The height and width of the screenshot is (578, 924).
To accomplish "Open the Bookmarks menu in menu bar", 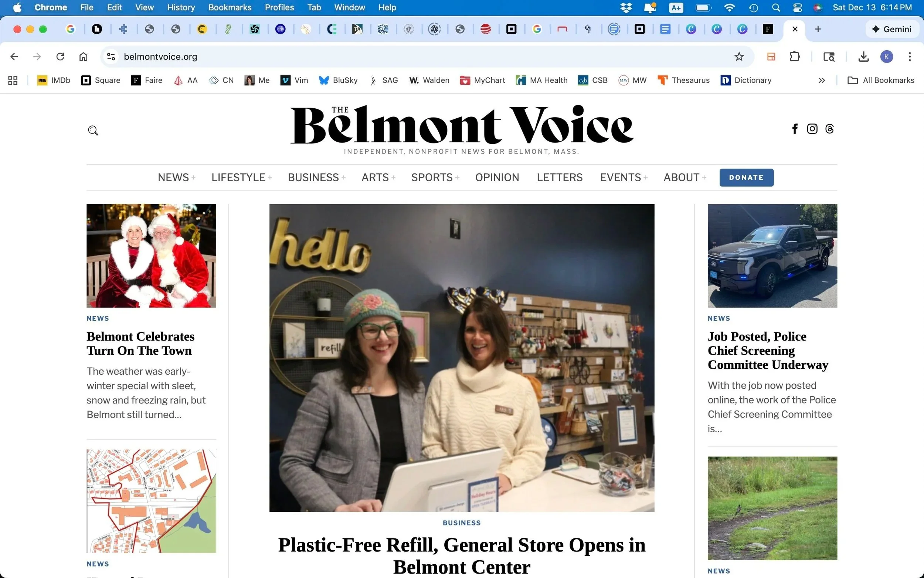I will click(230, 8).
